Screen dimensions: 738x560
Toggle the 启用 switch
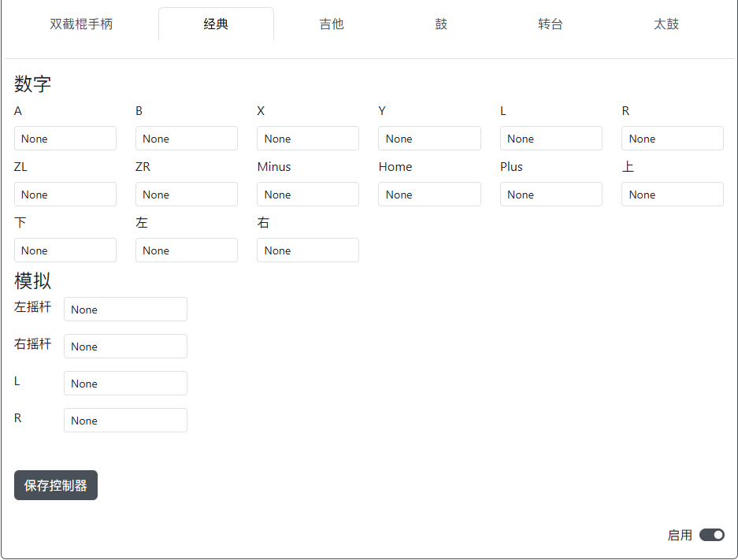point(711,535)
